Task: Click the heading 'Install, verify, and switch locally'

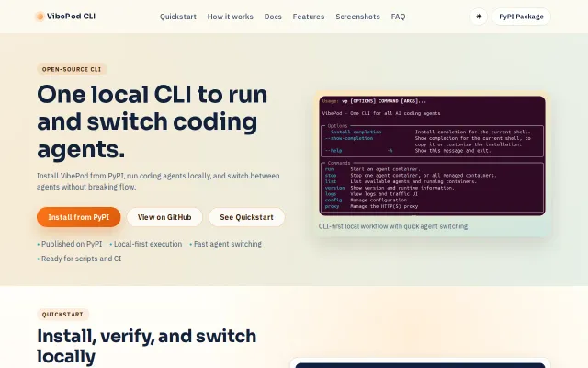Action: pyautogui.click(x=147, y=346)
